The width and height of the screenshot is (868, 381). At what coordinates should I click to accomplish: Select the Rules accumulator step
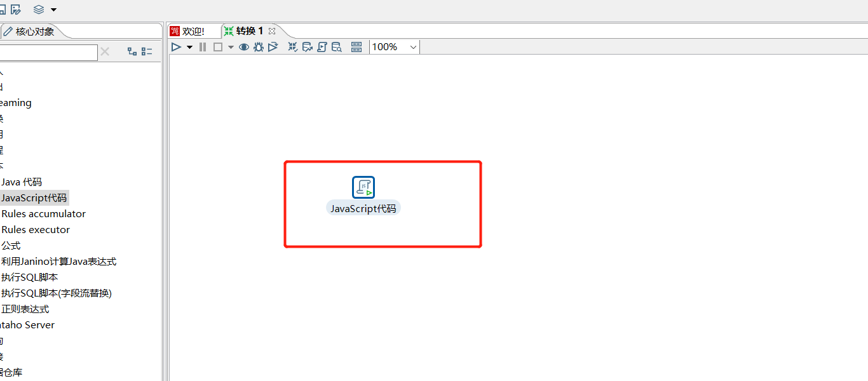43,213
